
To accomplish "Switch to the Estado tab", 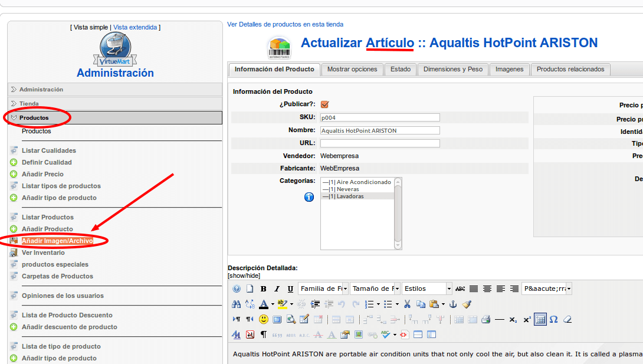I will (x=400, y=69).
